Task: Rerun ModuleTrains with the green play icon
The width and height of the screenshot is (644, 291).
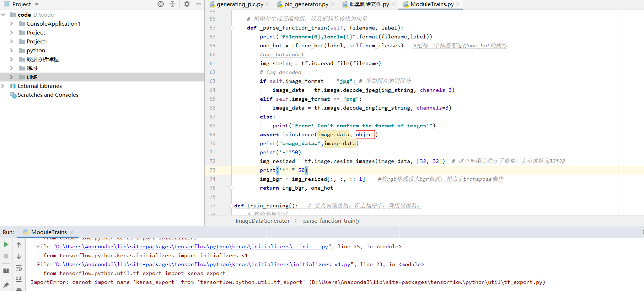Action: tap(6, 244)
